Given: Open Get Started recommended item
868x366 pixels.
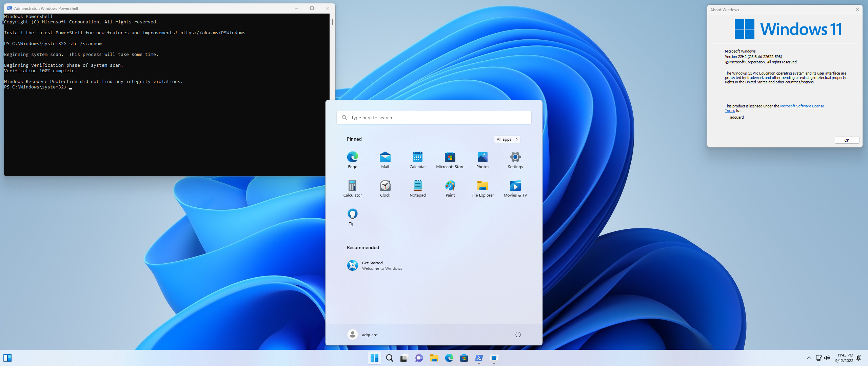Looking at the screenshot, I should point(374,265).
